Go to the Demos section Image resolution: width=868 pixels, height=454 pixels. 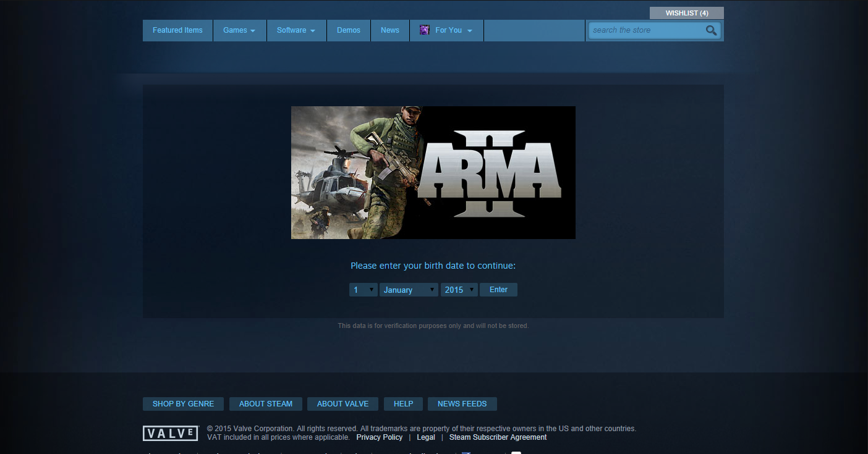(349, 30)
